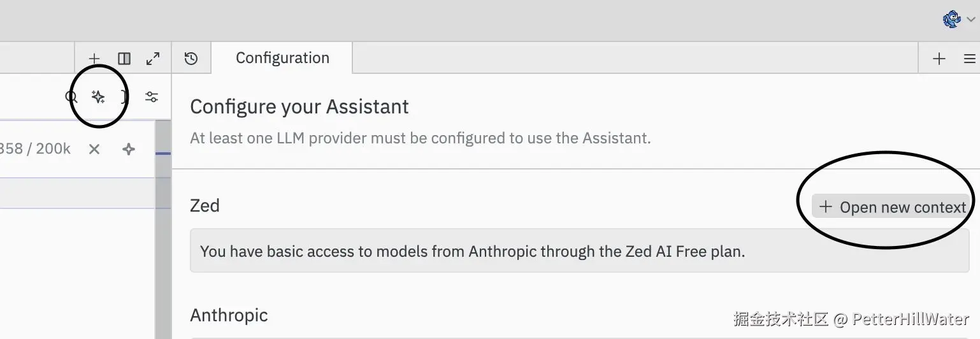Screen dimensions: 980x339
Task: Click the blue pixel-art user avatar
Action: [x=951, y=19]
